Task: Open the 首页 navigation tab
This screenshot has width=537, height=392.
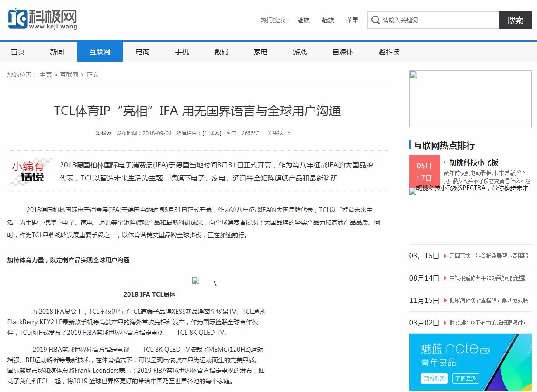Action: (18, 52)
